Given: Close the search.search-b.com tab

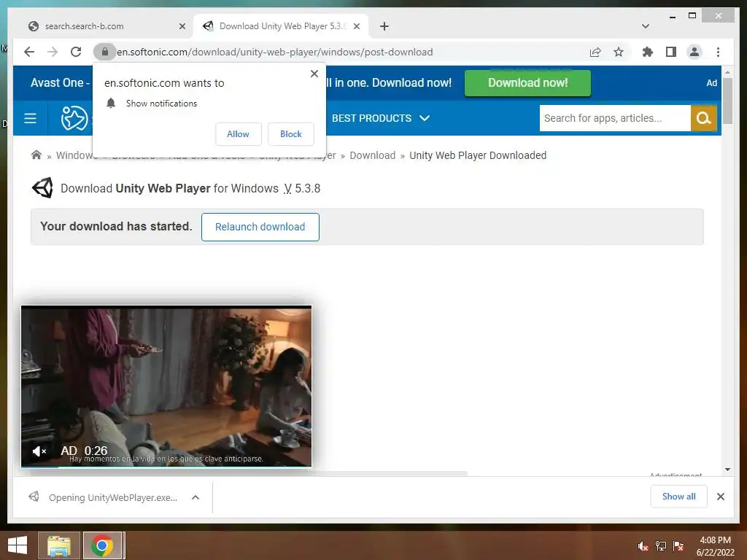Looking at the screenshot, I should tap(182, 26).
